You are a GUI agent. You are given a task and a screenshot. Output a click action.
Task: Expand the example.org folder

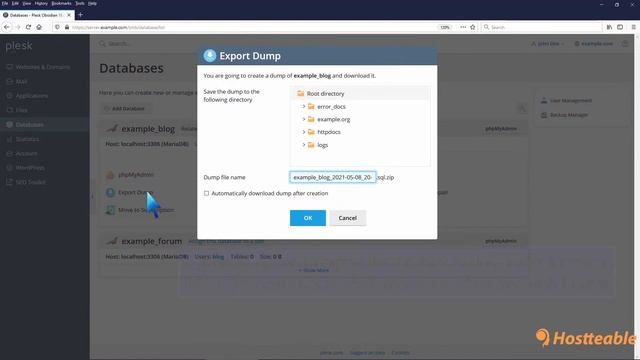pyautogui.click(x=304, y=119)
